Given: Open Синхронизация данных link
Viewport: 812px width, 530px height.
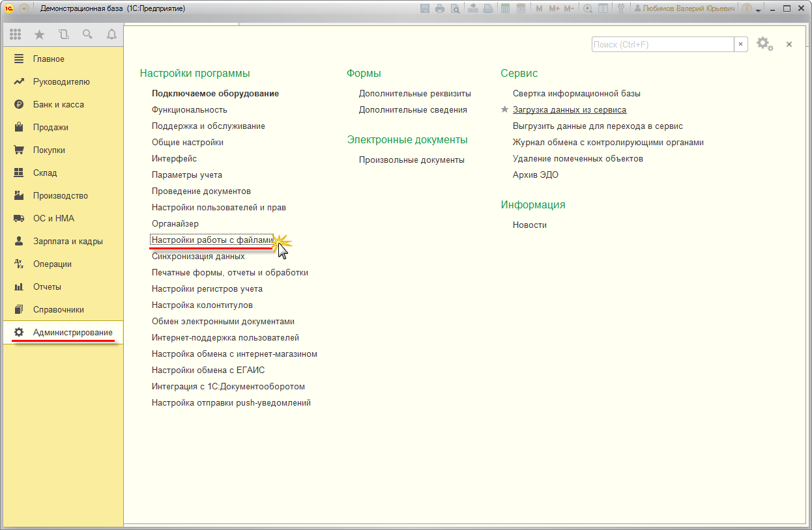Looking at the screenshot, I should click(198, 256).
